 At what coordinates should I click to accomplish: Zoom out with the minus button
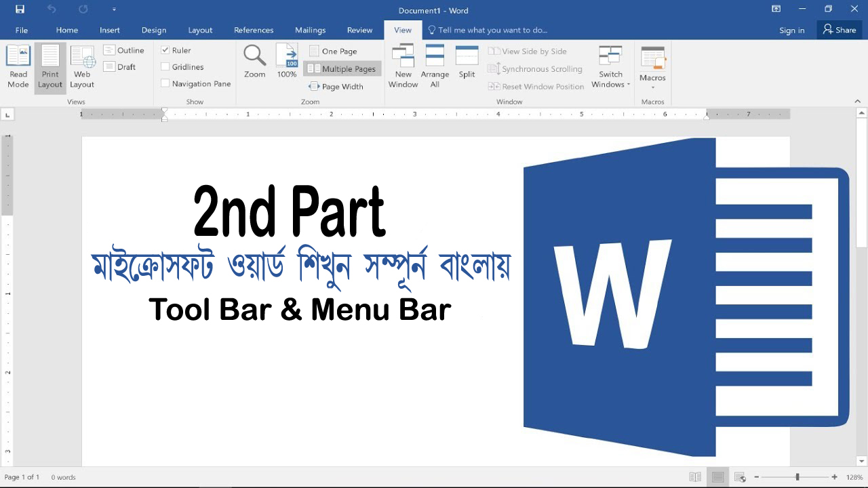[756, 477]
